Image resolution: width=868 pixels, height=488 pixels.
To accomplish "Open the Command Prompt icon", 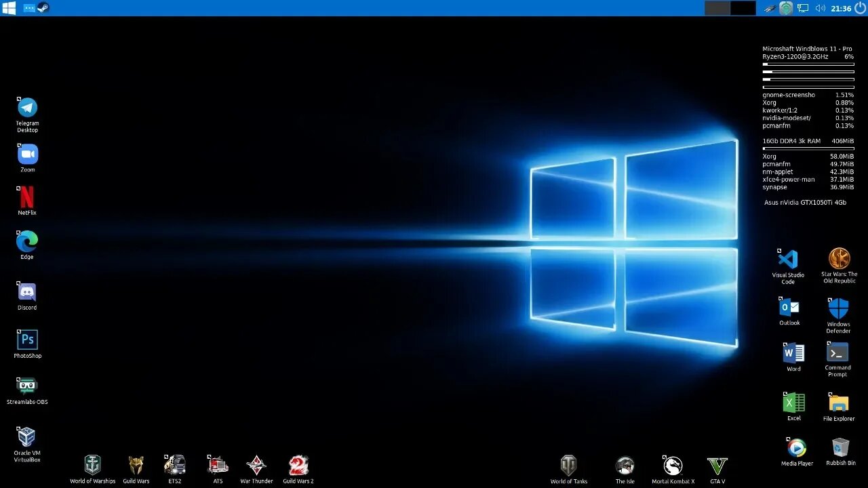I will click(x=837, y=352).
